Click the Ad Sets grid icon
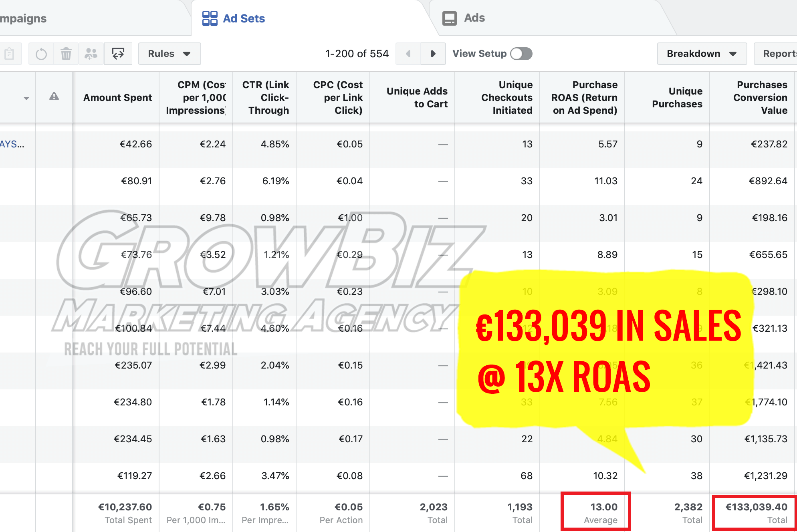Viewport: 797px width, 532px height. 210,18
